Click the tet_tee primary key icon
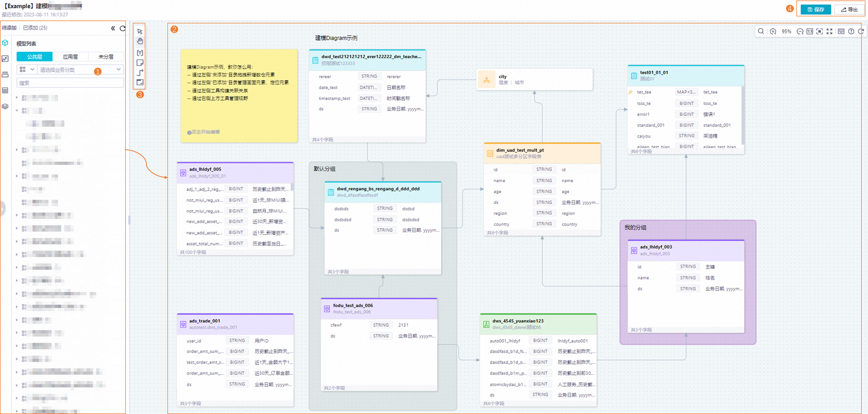This screenshot has width=868, height=414. coord(630,92)
